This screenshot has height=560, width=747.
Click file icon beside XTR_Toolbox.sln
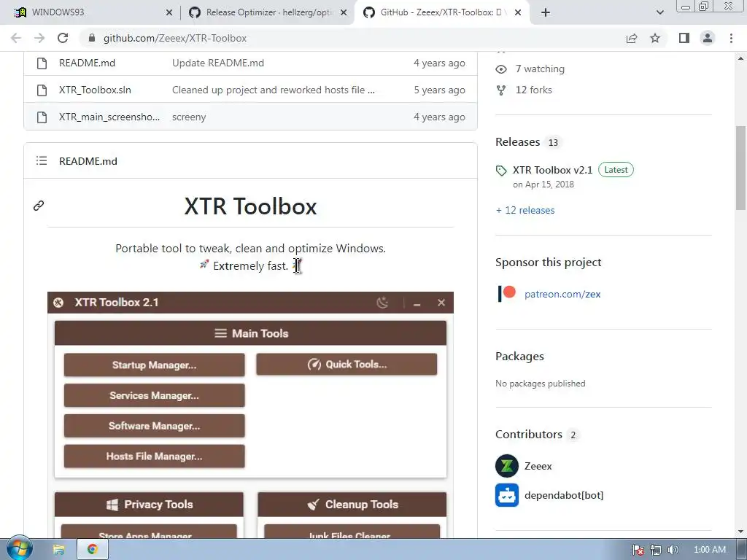coord(42,90)
